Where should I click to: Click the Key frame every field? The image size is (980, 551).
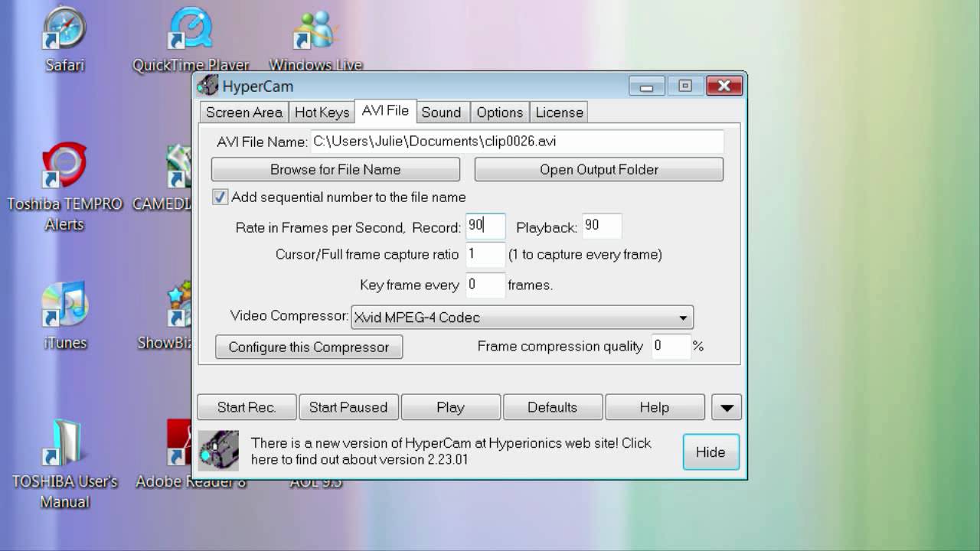pos(485,285)
